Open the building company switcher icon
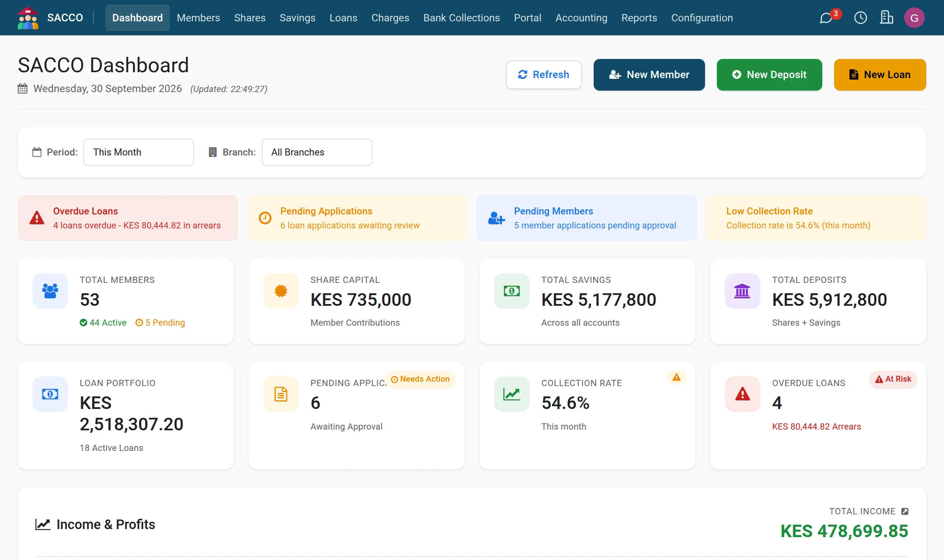This screenshot has width=944, height=560. 886,17
